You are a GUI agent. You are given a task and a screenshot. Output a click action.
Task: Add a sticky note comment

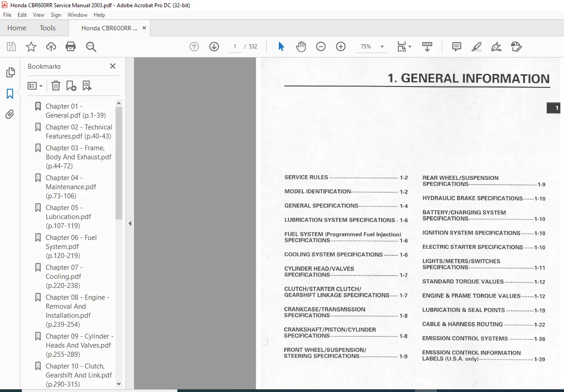coord(457,47)
